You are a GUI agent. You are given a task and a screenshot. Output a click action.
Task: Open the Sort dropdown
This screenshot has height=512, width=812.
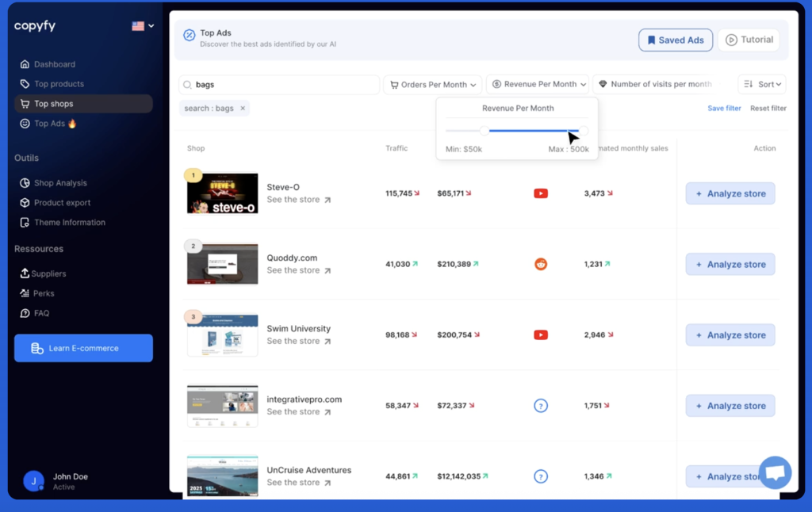761,85
